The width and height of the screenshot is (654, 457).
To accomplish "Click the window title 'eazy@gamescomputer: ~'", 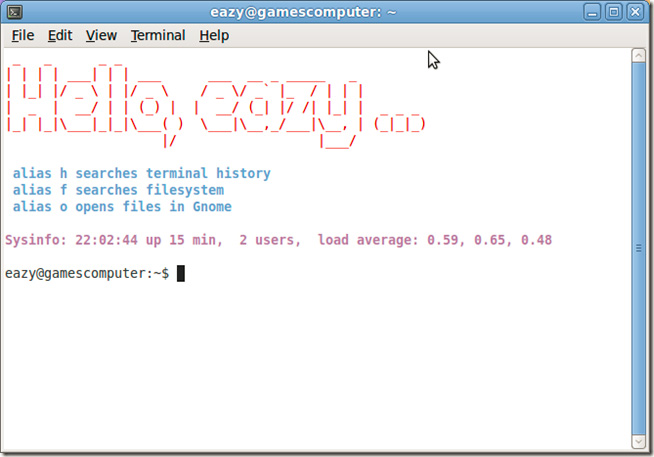I will [303, 12].
